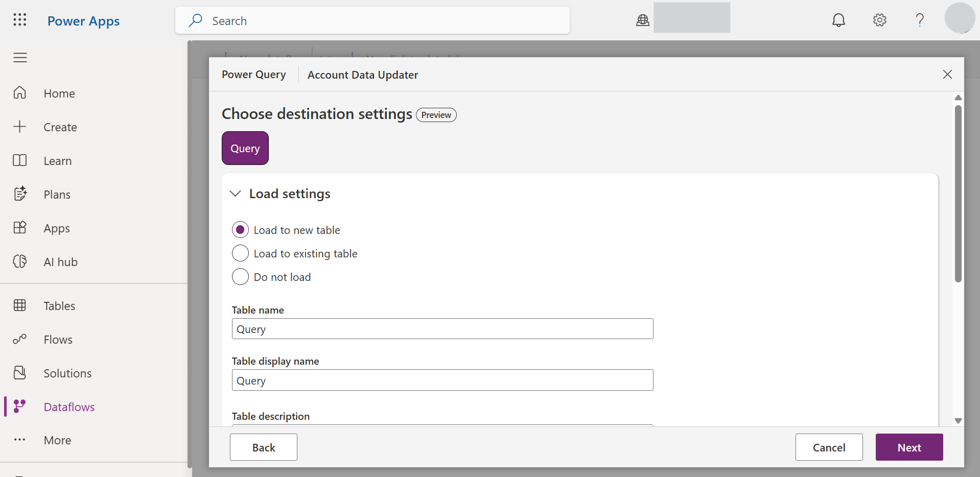This screenshot has width=980, height=477.
Task: Click the Table name input field
Action: point(442,329)
